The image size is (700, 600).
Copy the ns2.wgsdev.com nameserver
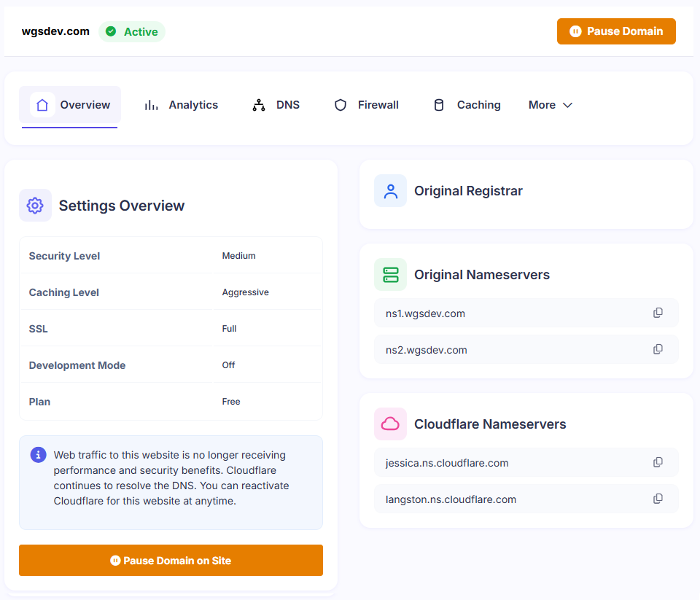click(658, 349)
